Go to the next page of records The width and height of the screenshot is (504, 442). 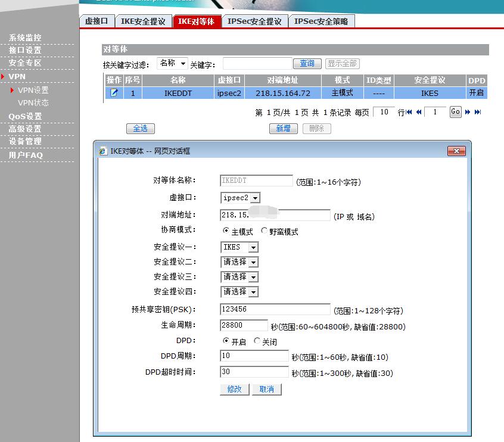(x=468, y=112)
